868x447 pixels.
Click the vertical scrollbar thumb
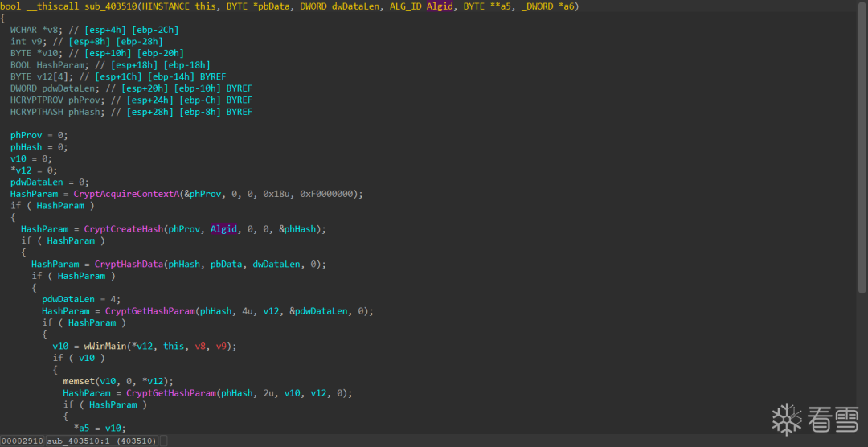[862, 147]
